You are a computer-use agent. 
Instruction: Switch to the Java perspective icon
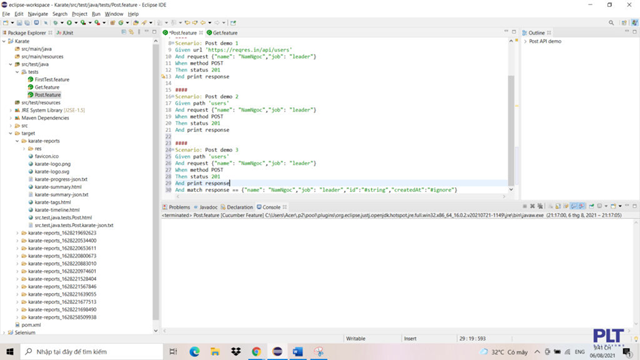[635, 23]
